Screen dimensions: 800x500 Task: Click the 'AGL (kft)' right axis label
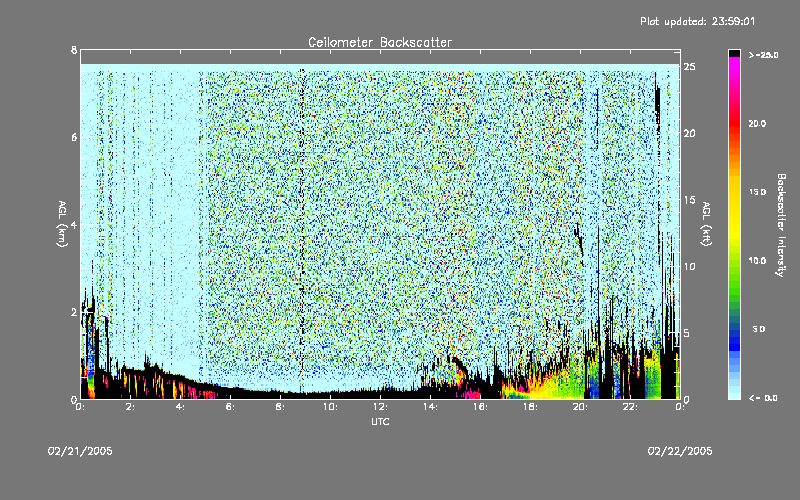[x=706, y=224]
